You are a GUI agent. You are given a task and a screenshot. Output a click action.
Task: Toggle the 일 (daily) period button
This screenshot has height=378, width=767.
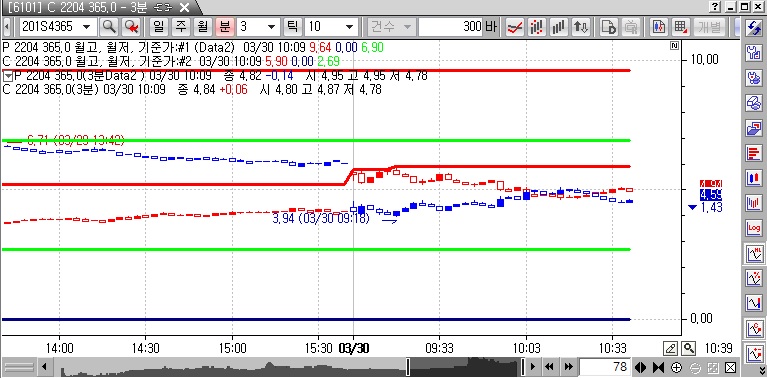coord(158,26)
